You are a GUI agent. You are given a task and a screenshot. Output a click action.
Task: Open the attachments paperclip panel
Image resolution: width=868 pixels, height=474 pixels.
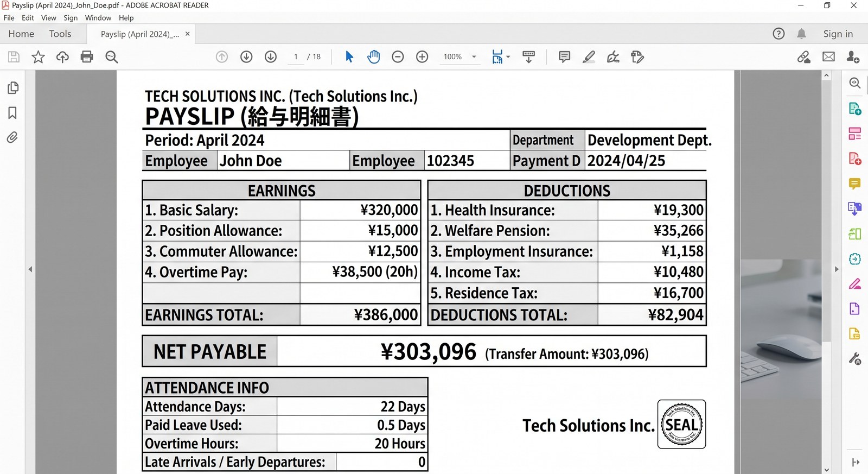click(12, 137)
